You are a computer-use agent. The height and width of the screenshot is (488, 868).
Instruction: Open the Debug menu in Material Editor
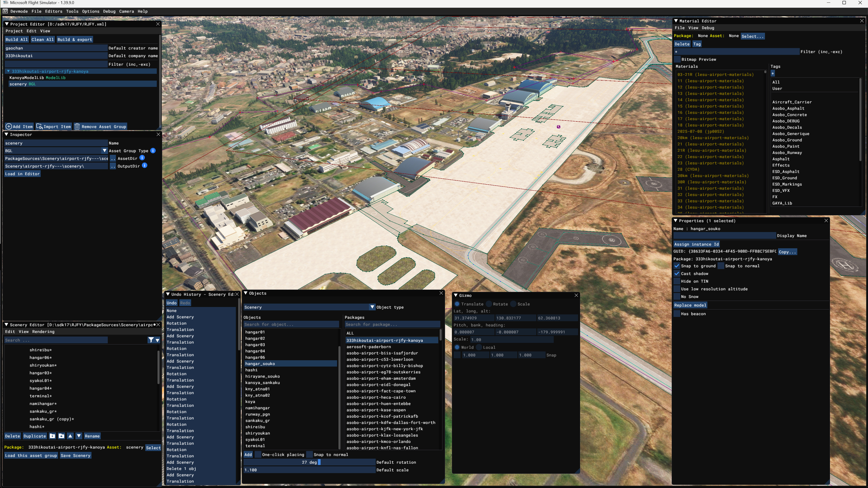point(708,28)
